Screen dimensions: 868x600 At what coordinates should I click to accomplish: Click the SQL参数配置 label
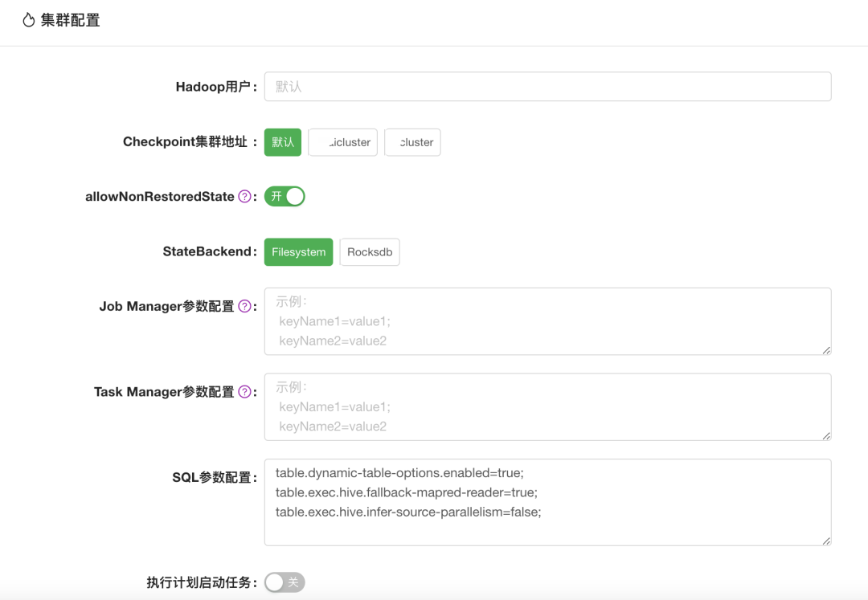click(x=215, y=477)
